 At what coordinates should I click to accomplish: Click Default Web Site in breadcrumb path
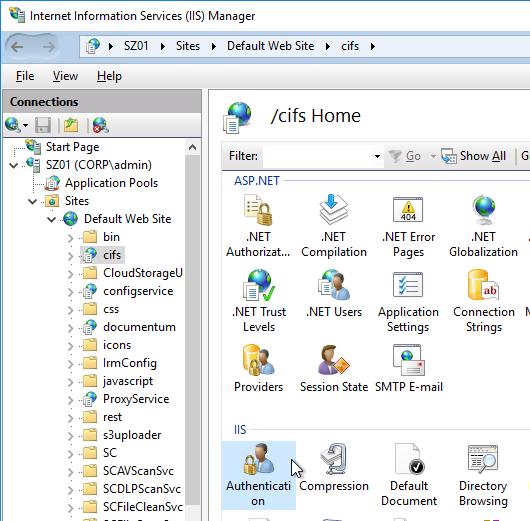pyautogui.click(x=270, y=46)
